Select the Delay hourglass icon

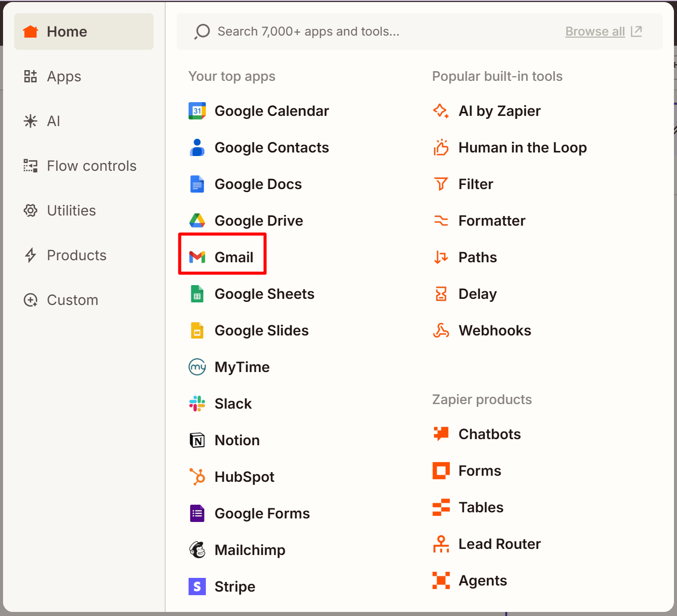pyautogui.click(x=441, y=294)
